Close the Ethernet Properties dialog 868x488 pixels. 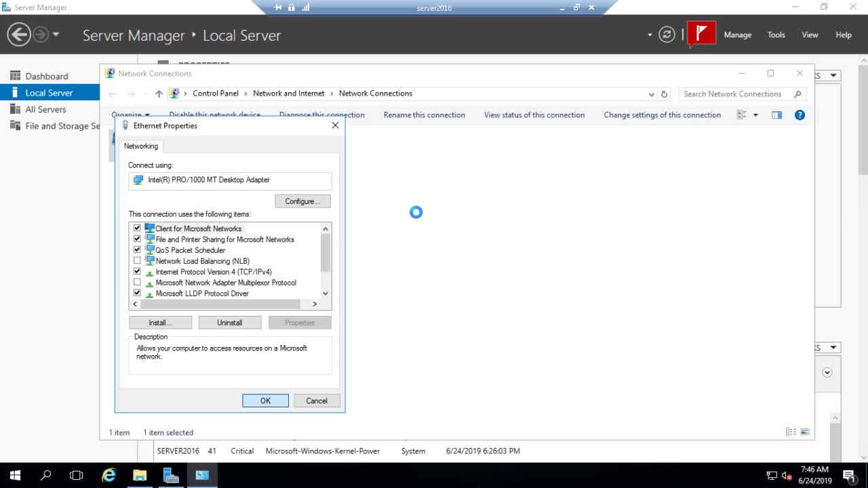tap(335, 125)
